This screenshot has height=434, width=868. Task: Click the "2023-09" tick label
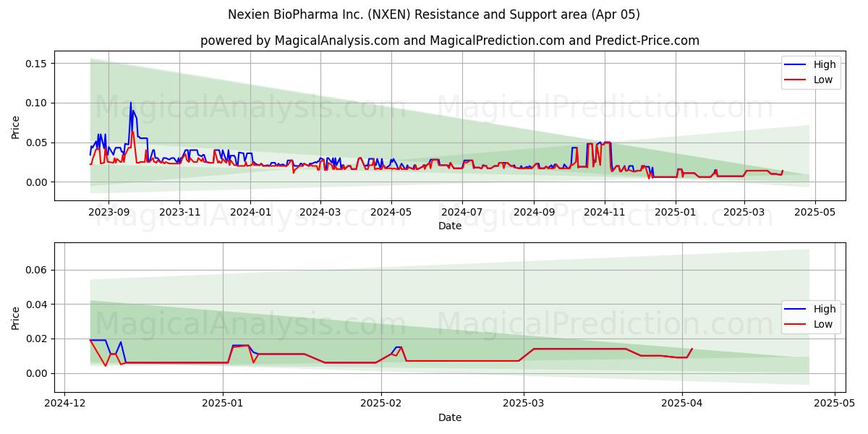109,213
